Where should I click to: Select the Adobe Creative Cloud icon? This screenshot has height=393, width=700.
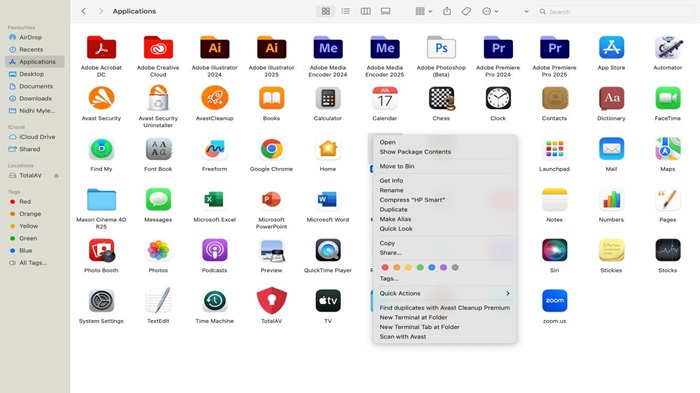click(158, 47)
